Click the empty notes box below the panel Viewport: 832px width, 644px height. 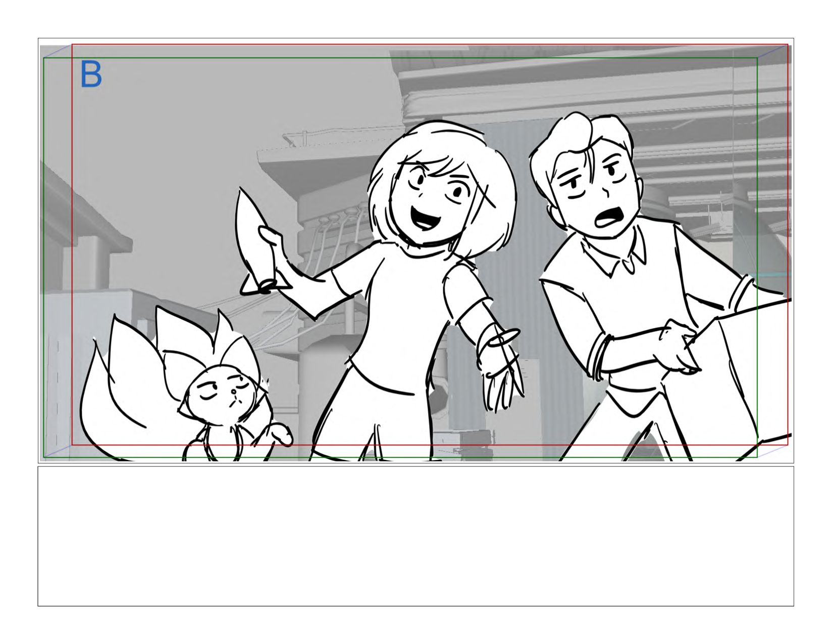[415, 536]
